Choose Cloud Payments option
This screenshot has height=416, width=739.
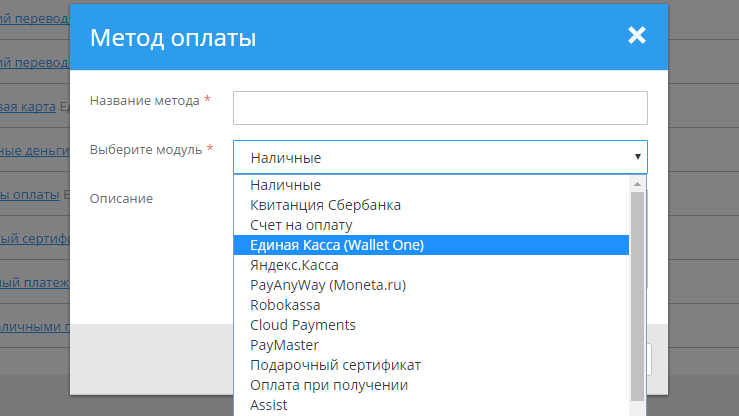click(x=303, y=325)
